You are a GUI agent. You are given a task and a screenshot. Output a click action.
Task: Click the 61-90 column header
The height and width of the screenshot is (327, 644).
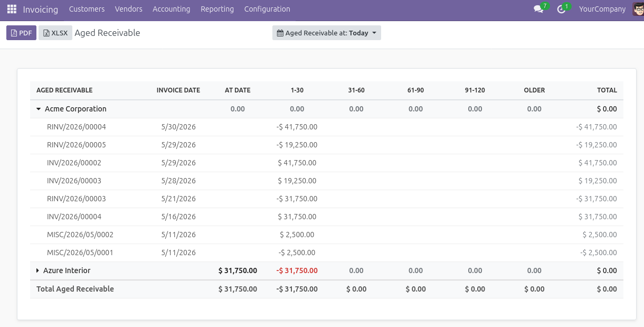415,90
